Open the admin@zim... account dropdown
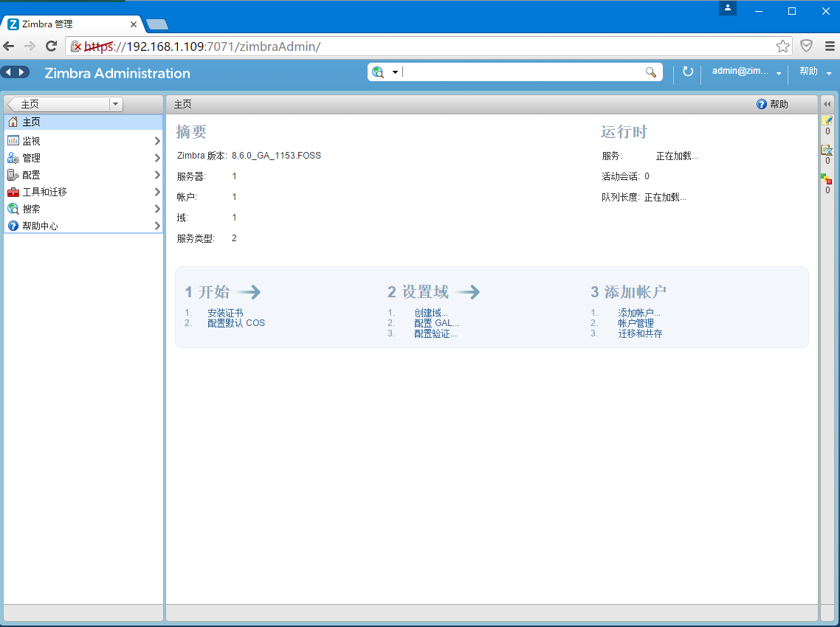This screenshot has height=627, width=840. pyautogui.click(x=779, y=73)
